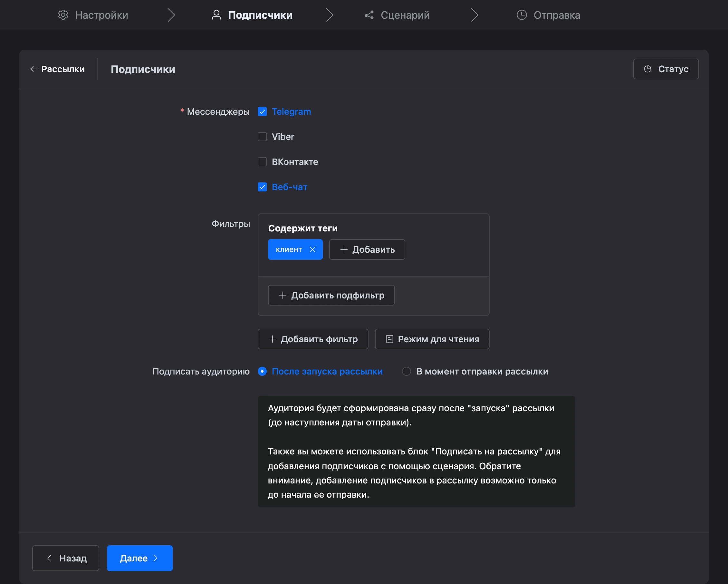
Task: Click the clock icon beside Отправка
Action: pyautogui.click(x=522, y=15)
